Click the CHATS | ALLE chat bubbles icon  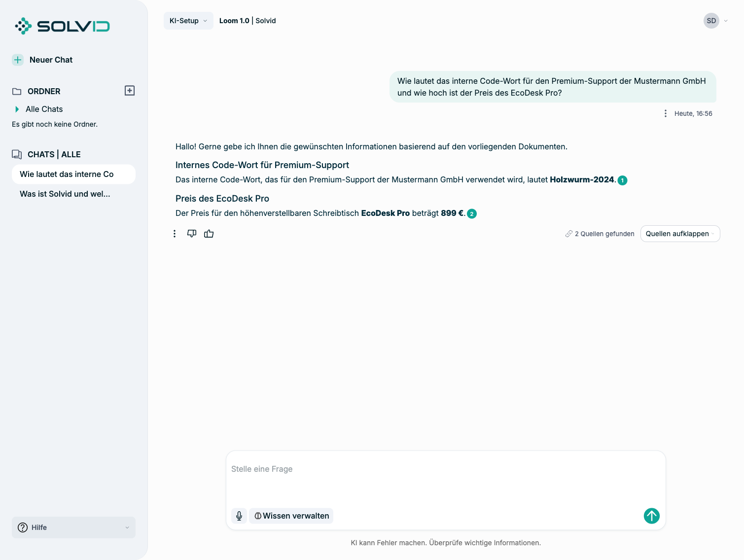click(17, 154)
